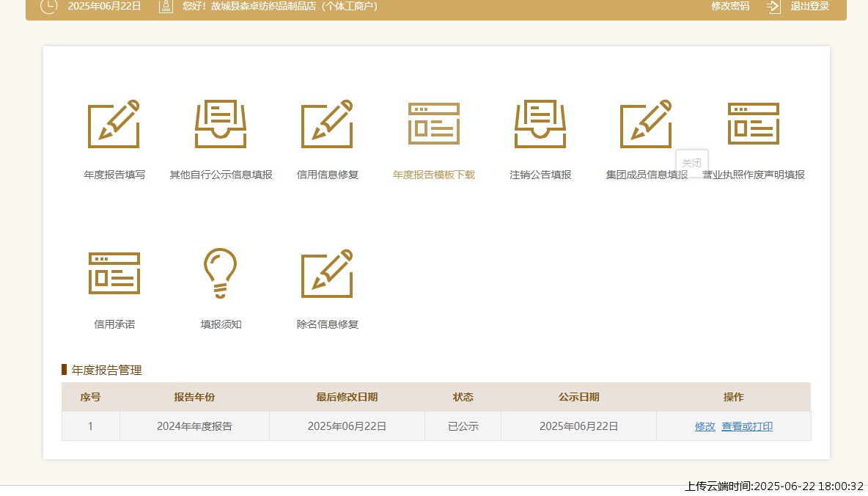Click the 年度报告管理 section heading
The height and width of the screenshot is (496, 868).
pyautogui.click(x=106, y=370)
